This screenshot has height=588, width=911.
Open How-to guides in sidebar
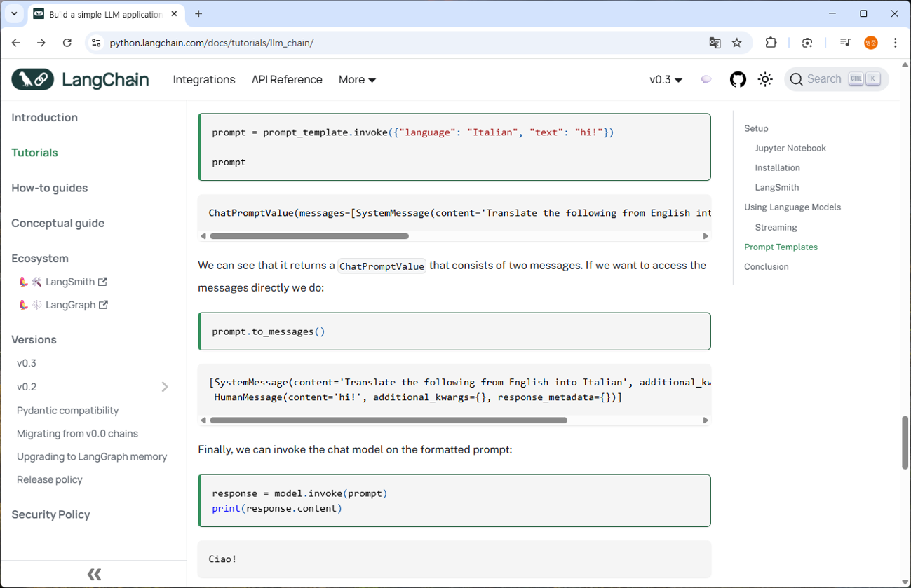(49, 188)
